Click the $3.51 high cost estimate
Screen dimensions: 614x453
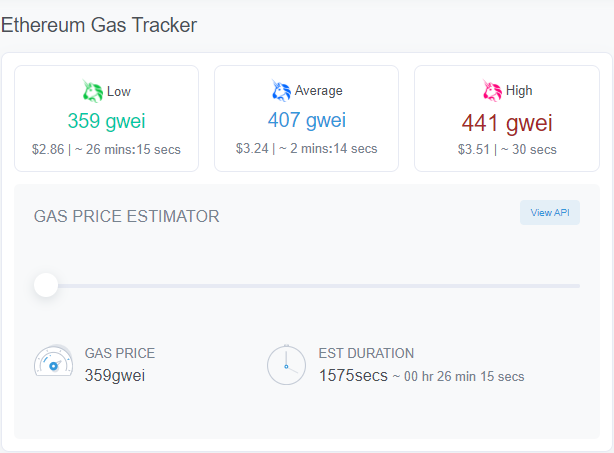(475, 149)
